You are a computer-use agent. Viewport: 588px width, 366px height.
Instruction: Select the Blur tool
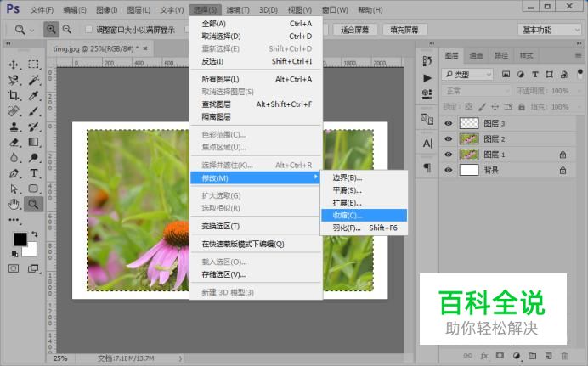click(14, 158)
